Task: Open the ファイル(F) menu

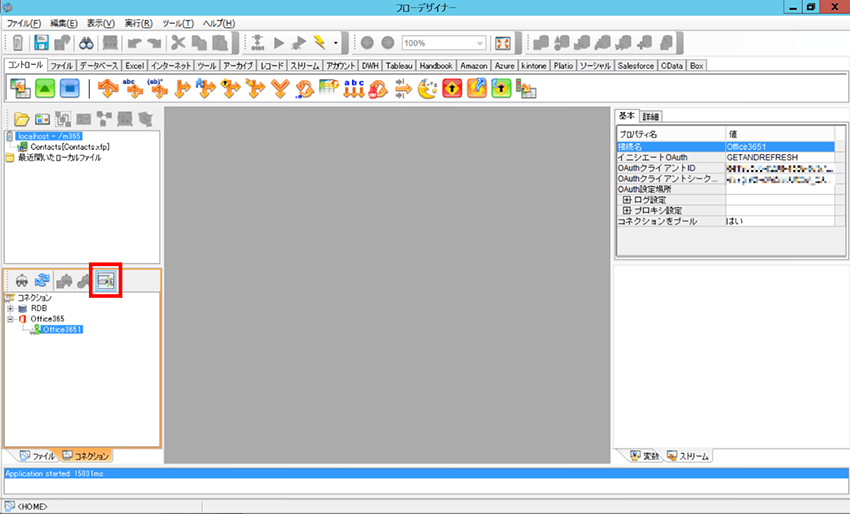Action: [23, 23]
